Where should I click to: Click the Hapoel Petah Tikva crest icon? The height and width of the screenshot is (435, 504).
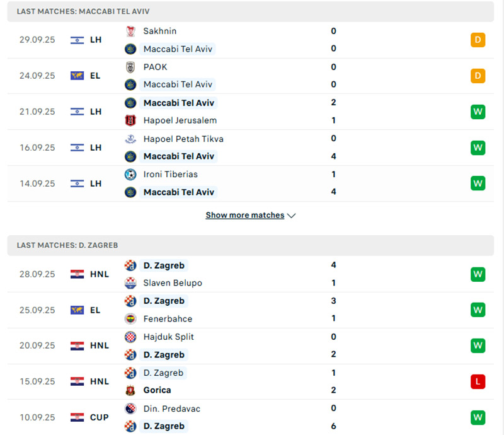click(130, 139)
